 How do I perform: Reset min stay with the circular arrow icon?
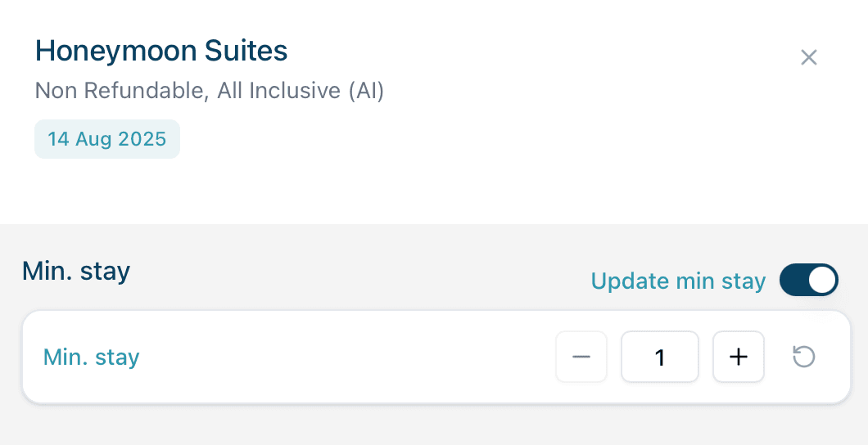(x=804, y=357)
